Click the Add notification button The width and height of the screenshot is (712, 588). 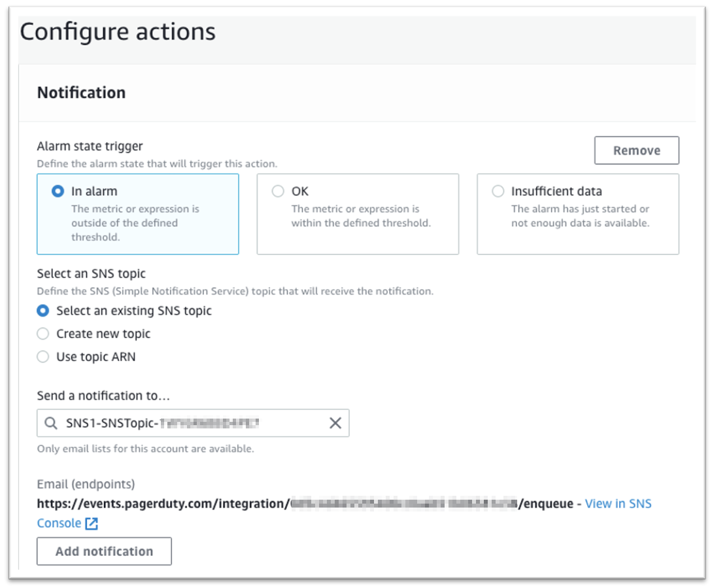click(104, 551)
